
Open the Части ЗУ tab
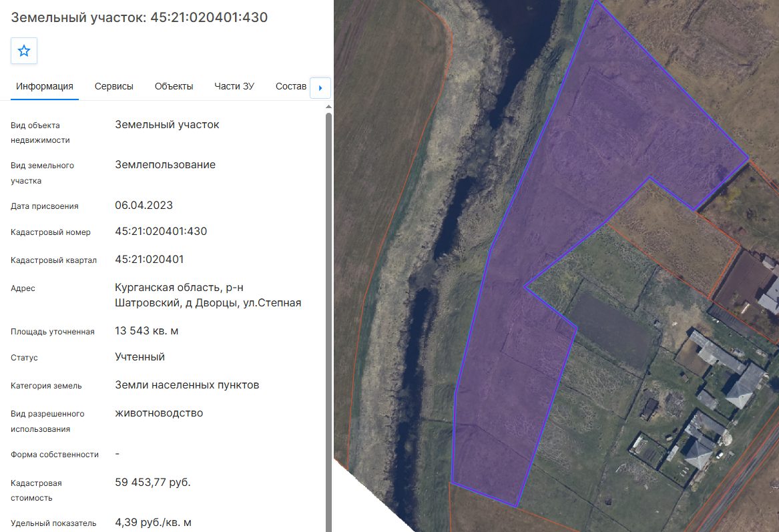click(x=234, y=86)
